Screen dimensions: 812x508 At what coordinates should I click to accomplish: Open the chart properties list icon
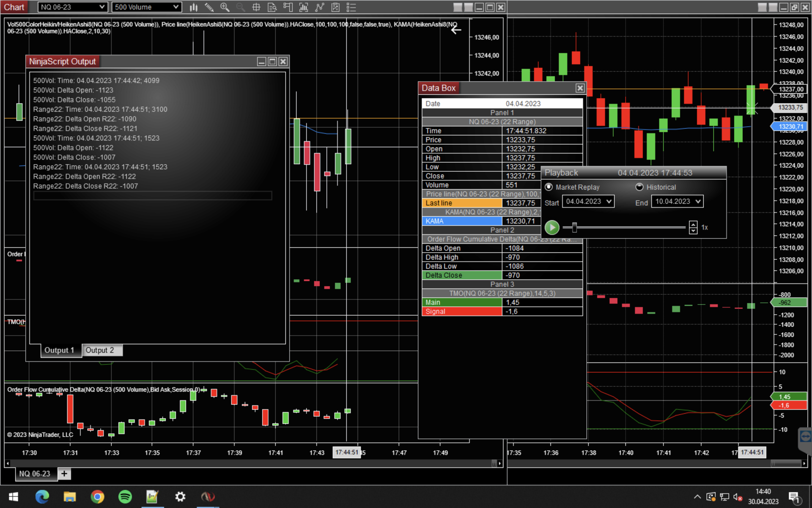(351, 7)
